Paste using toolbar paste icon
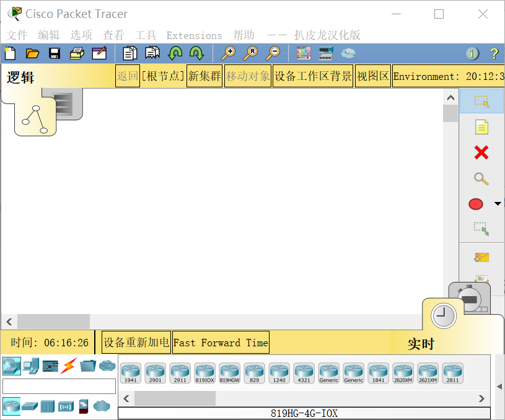This screenshot has height=420, width=505. coord(152,53)
